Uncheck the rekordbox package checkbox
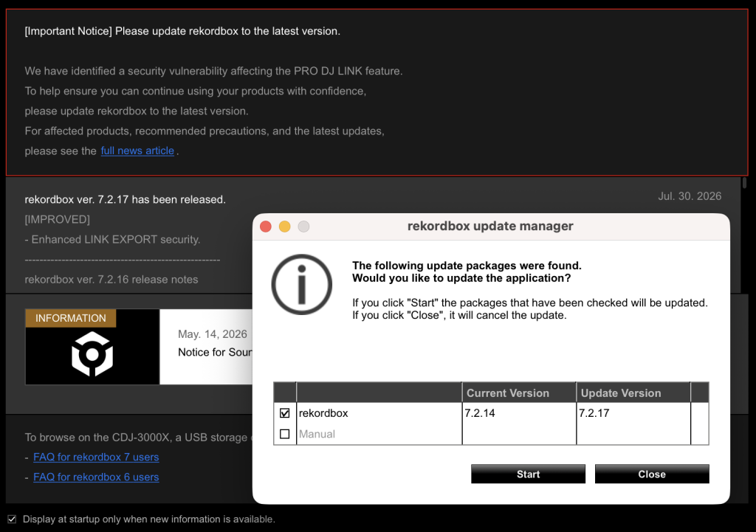The width and height of the screenshot is (756, 532). (284, 413)
